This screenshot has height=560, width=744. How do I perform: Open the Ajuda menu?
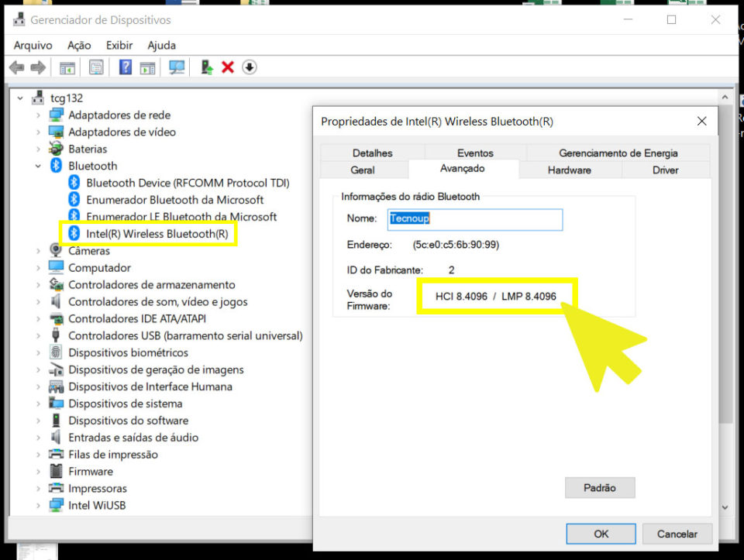[161, 45]
